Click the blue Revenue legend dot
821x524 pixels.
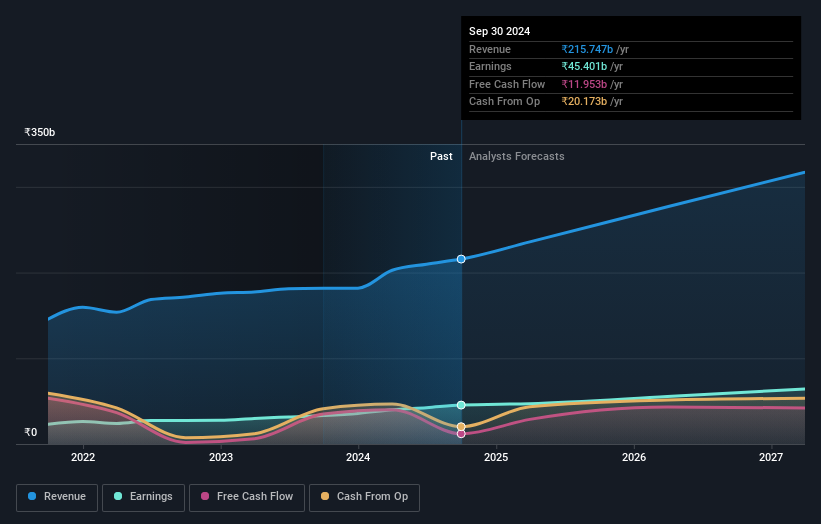tap(32, 496)
